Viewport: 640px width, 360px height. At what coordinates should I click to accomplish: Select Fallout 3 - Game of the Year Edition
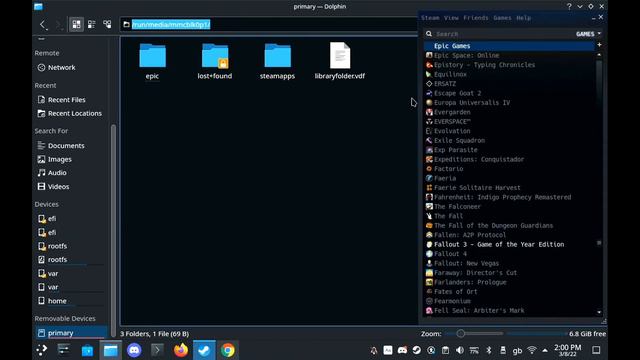point(499,244)
